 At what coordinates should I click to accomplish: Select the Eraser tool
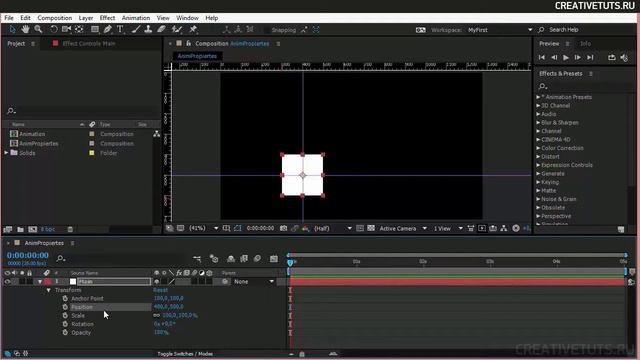tap(161, 29)
